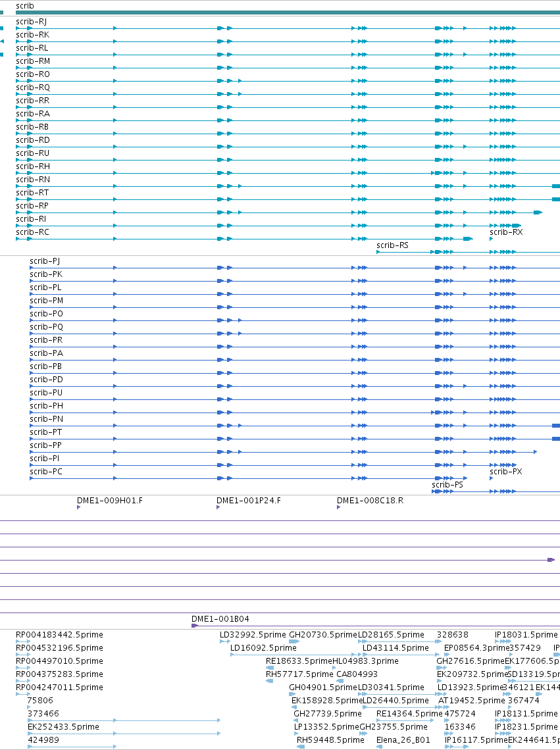
Task: Open EST RP004375283.5prime
Action: 59,674
